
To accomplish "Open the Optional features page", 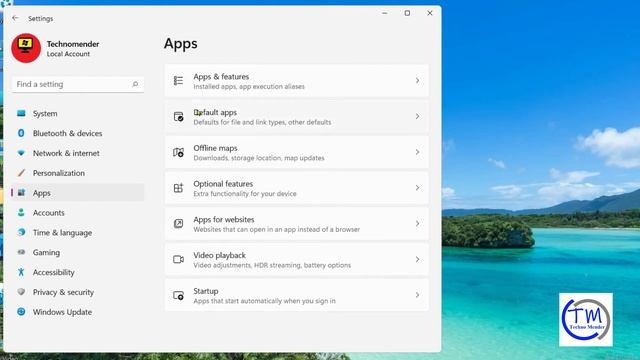I will click(297, 188).
